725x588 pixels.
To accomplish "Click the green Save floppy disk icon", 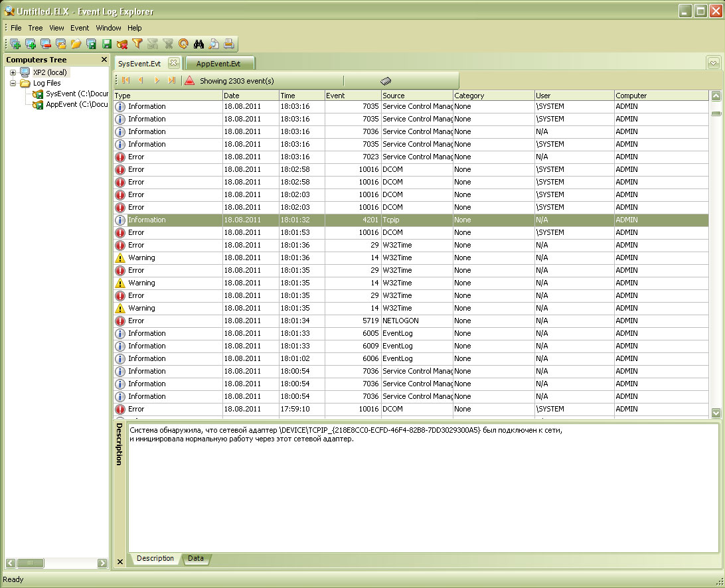I will [107, 44].
